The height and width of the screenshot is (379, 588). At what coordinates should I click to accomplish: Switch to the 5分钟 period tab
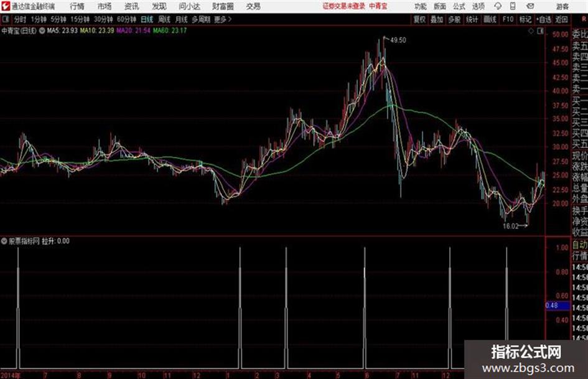[x=58, y=19]
